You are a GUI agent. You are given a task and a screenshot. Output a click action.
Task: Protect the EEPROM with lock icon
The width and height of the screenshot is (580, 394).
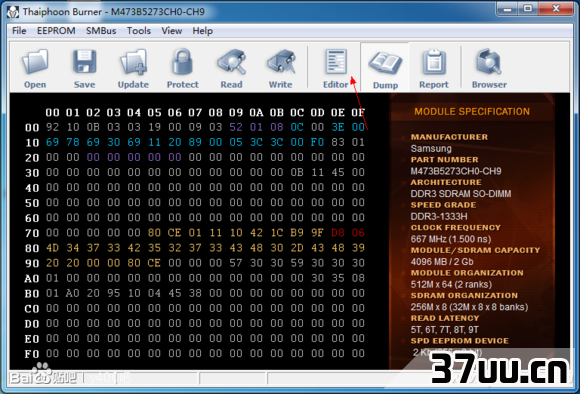(x=182, y=68)
